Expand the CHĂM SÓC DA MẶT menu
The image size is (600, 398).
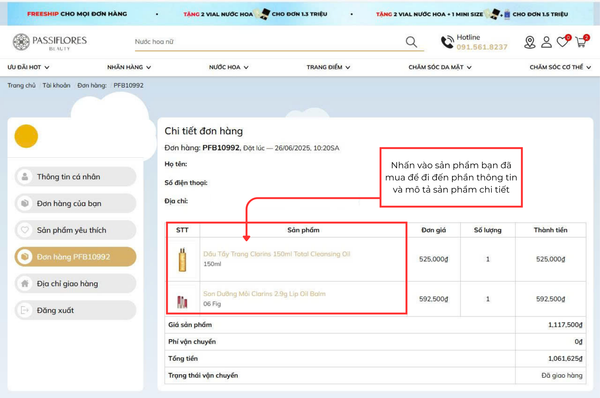pos(440,67)
